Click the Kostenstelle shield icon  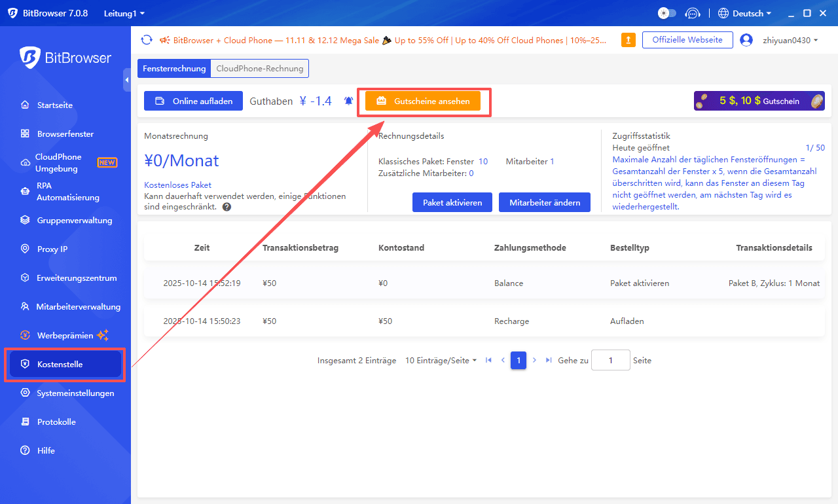25,364
